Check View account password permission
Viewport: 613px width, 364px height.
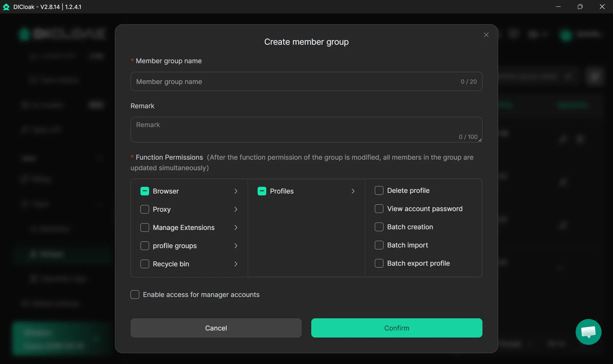click(379, 209)
